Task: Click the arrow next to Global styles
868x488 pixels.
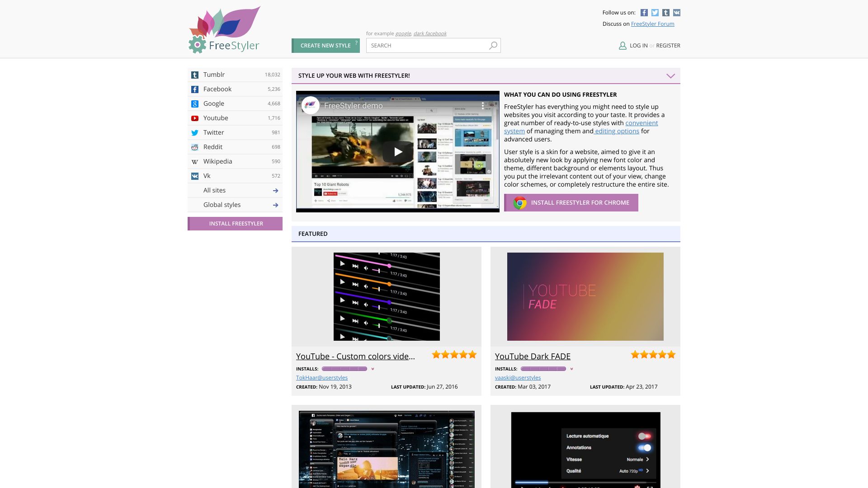Action: pos(275,205)
